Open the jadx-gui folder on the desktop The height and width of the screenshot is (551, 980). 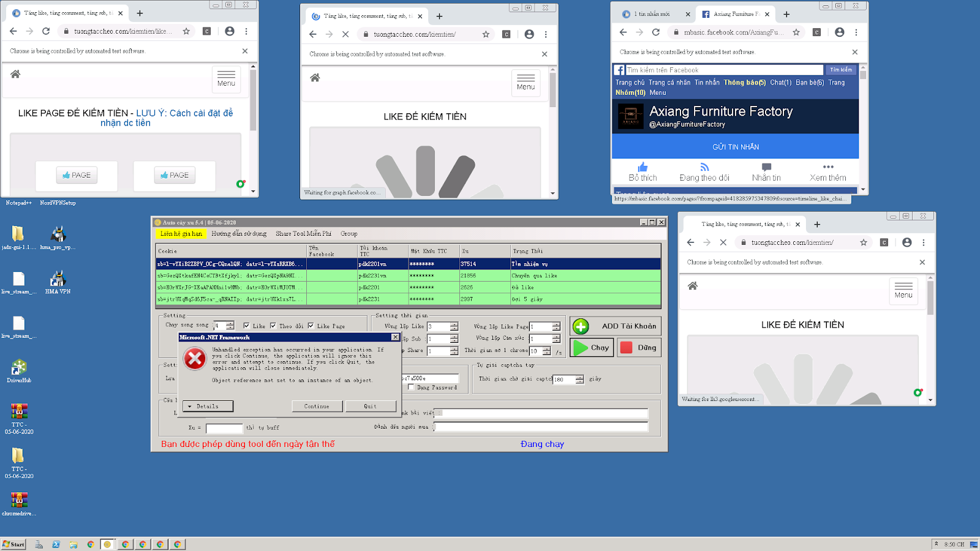tap(18, 238)
